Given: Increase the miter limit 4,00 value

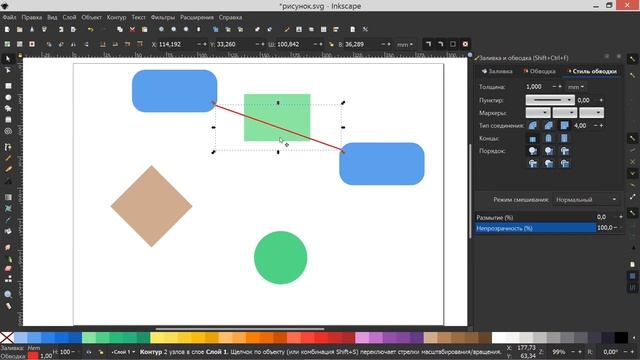Looking at the screenshot, I should point(601,125).
